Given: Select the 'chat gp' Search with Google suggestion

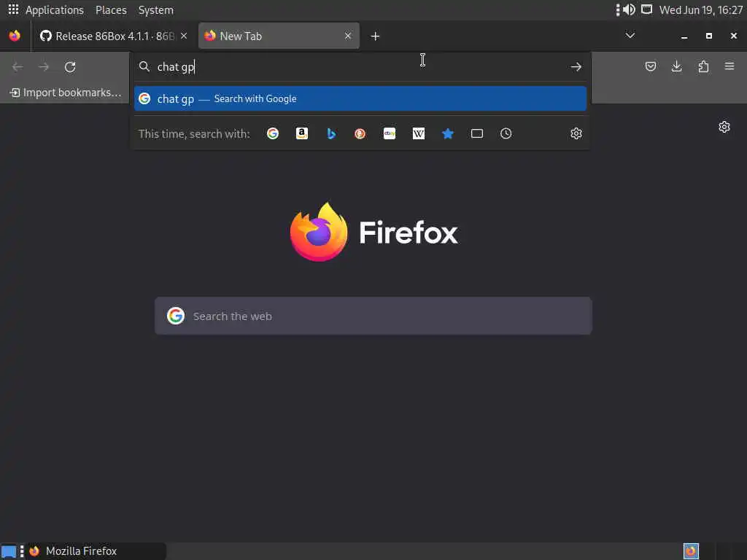Looking at the screenshot, I should click(x=360, y=98).
